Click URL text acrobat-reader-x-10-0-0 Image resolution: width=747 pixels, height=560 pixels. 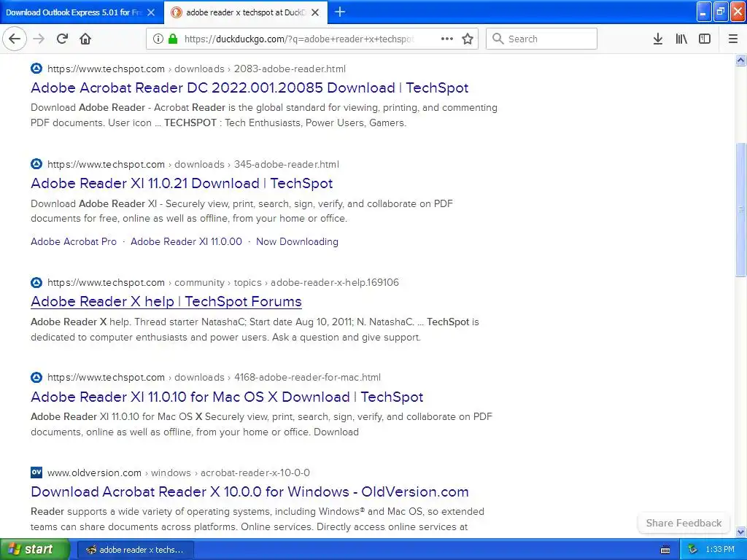(255, 472)
